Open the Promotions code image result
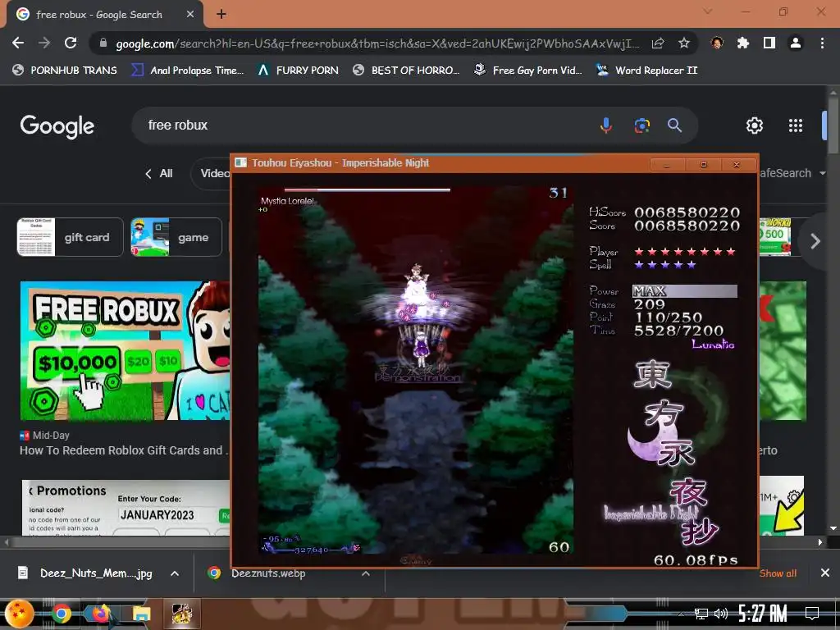Viewport: 840px width, 630px height. coord(126,507)
